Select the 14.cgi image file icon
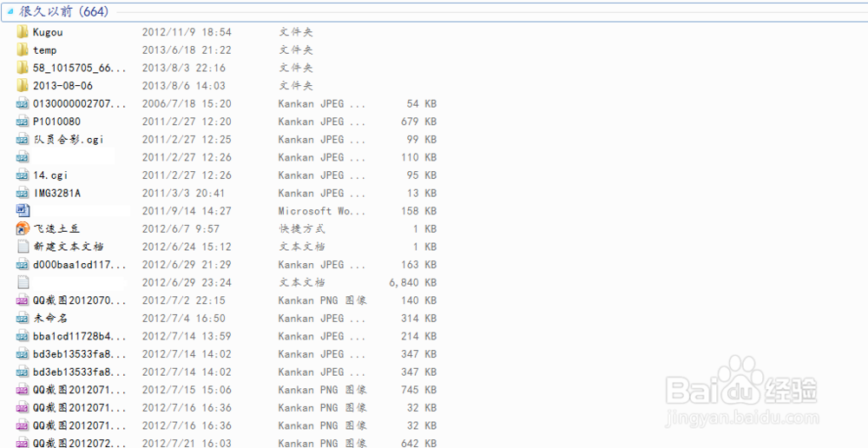The image size is (868, 448). (x=23, y=175)
